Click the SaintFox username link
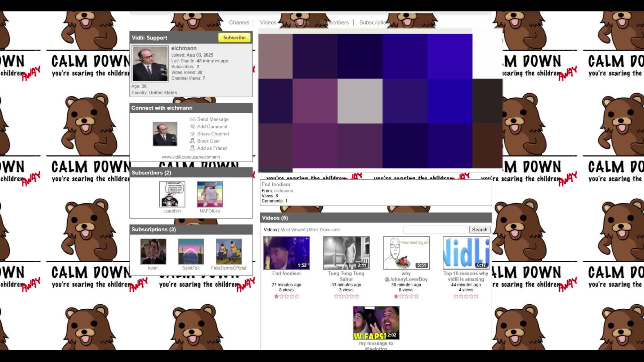The height and width of the screenshot is (362, 644). [x=191, y=268]
